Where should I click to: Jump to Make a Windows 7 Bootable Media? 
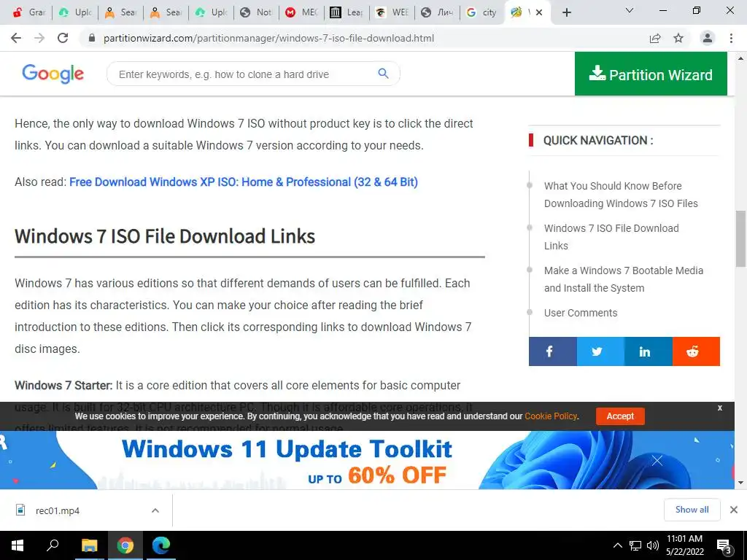(x=624, y=279)
